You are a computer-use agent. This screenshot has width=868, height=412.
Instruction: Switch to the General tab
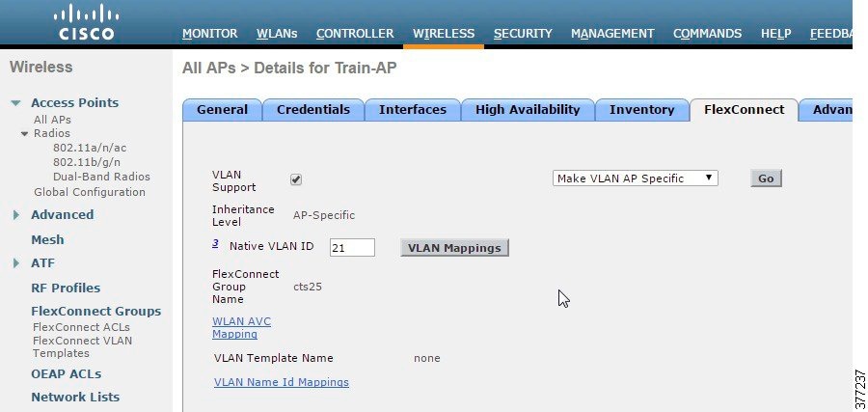pyautogui.click(x=222, y=110)
